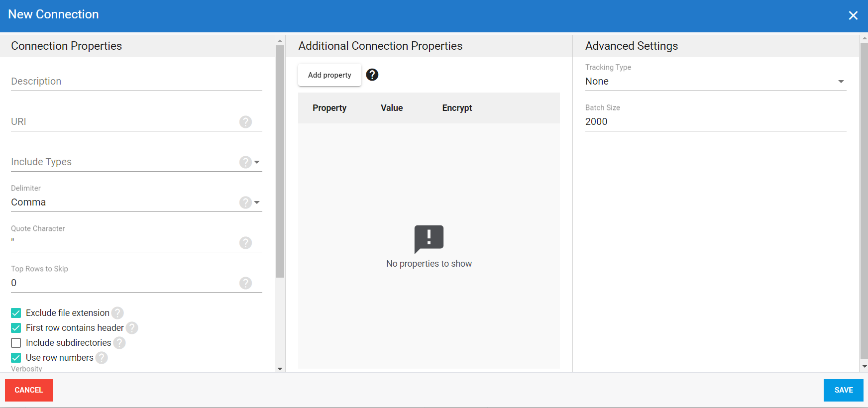Click the Connection Properties panel scrollbar
The height and width of the screenshot is (408, 868).
point(280,161)
